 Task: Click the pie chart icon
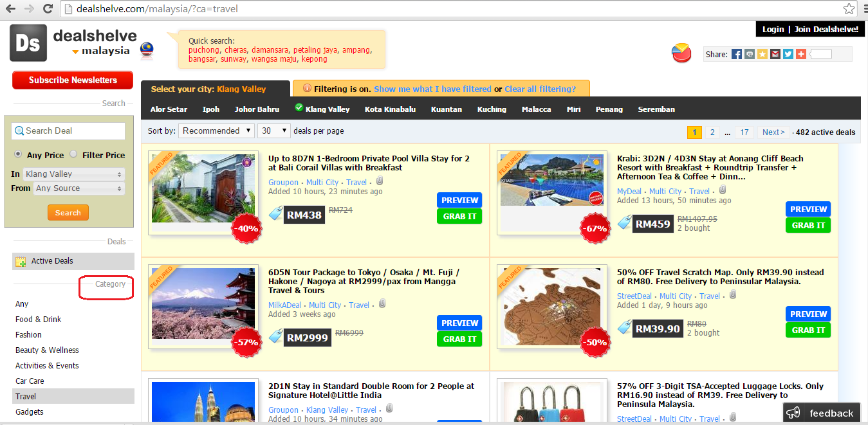point(681,53)
